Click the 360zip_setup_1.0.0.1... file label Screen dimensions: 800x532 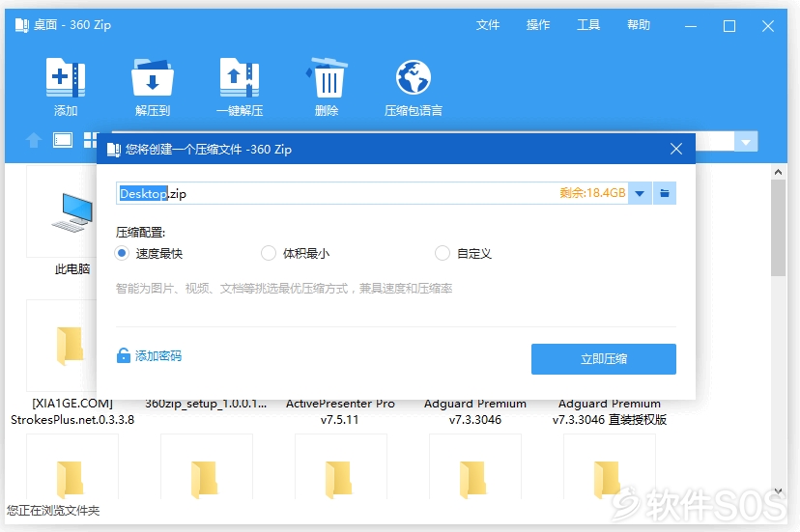[206, 404]
